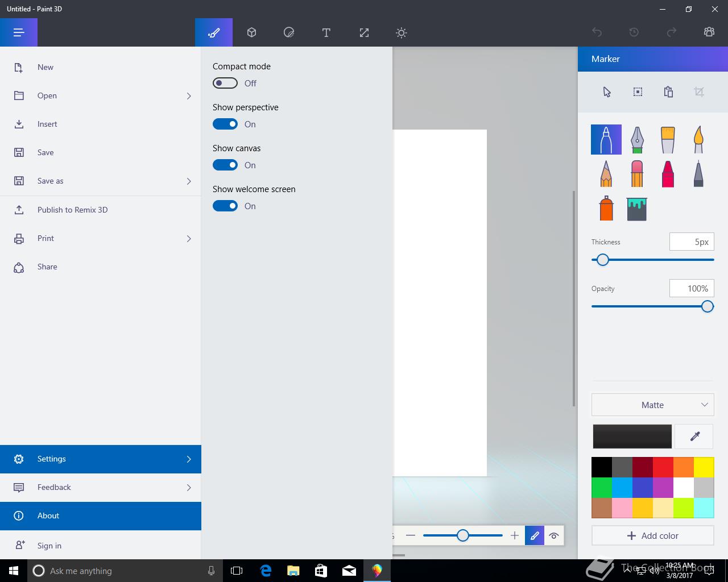Open the Canvas resize tab

[x=364, y=32]
